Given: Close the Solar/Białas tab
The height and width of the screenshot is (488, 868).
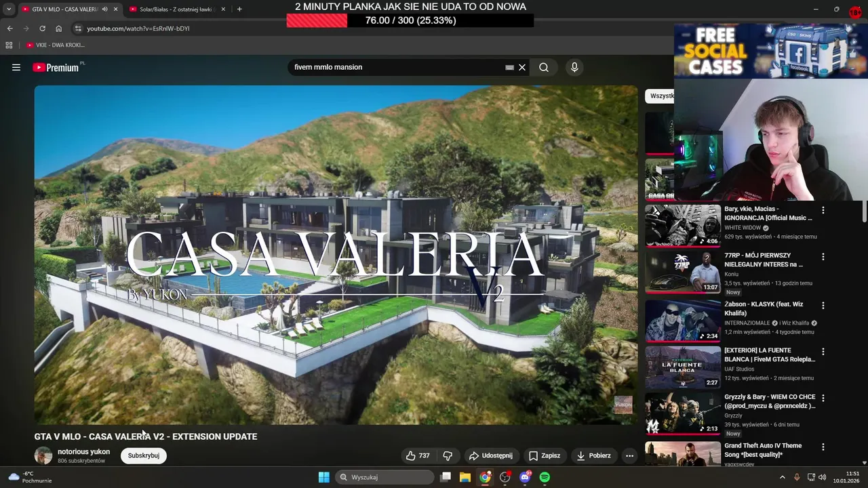Looking at the screenshot, I should tap(222, 9).
